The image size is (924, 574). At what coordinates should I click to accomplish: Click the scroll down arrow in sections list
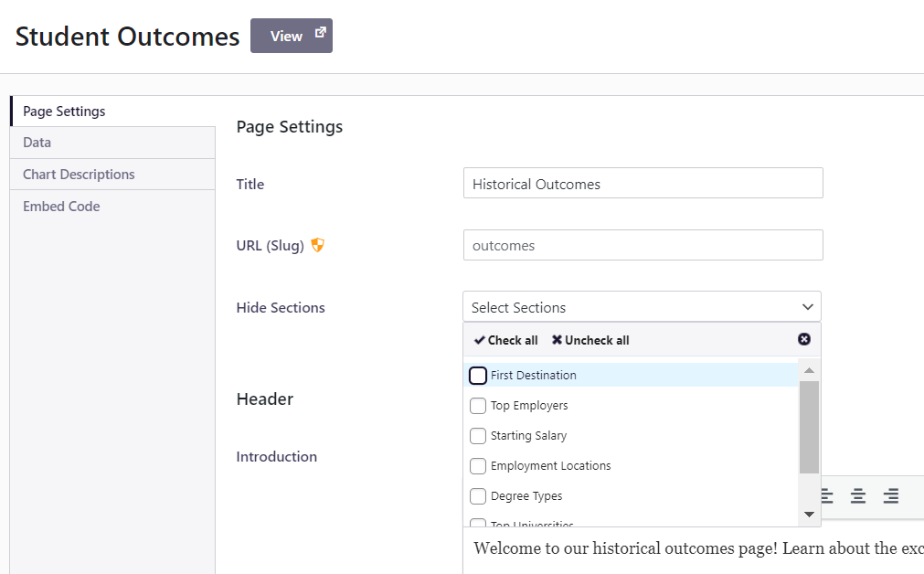(x=809, y=515)
